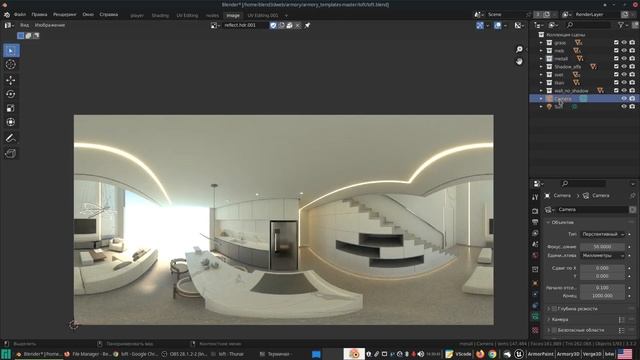Expand the grass collection in outliner
Image resolution: width=640 pixels, height=360 pixels.
(541, 42)
